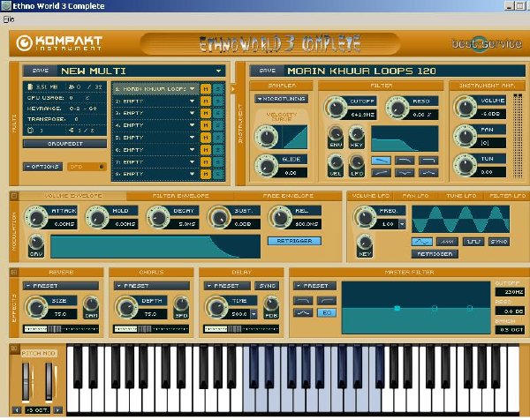Shift keyboard octave down with left arrow
The image size is (530, 420).
tap(17, 410)
